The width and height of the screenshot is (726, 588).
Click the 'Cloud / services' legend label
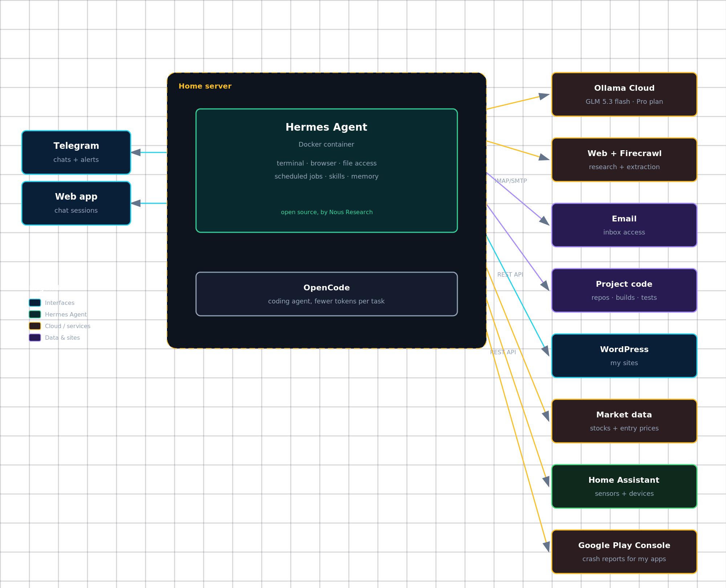click(x=68, y=326)
